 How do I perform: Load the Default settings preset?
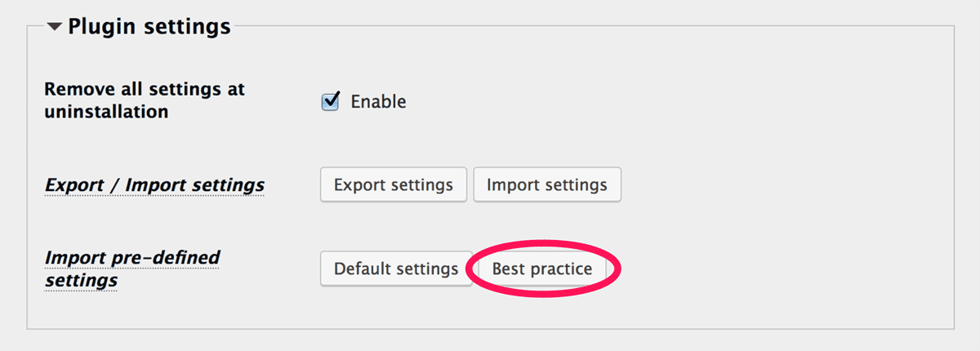coord(396,269)
